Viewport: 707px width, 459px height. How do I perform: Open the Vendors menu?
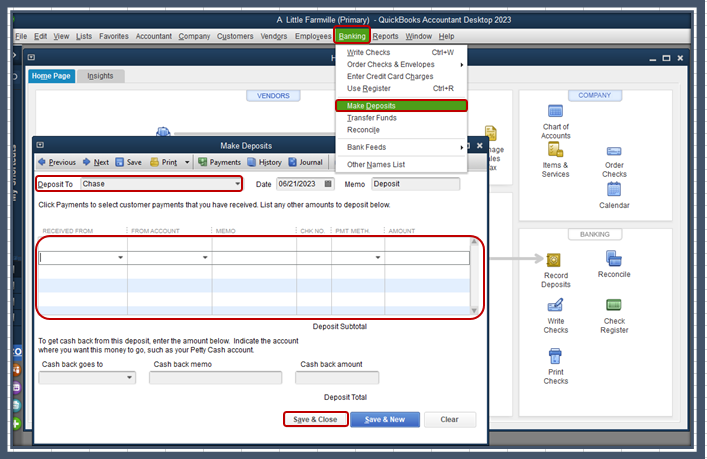pos(274,36)
